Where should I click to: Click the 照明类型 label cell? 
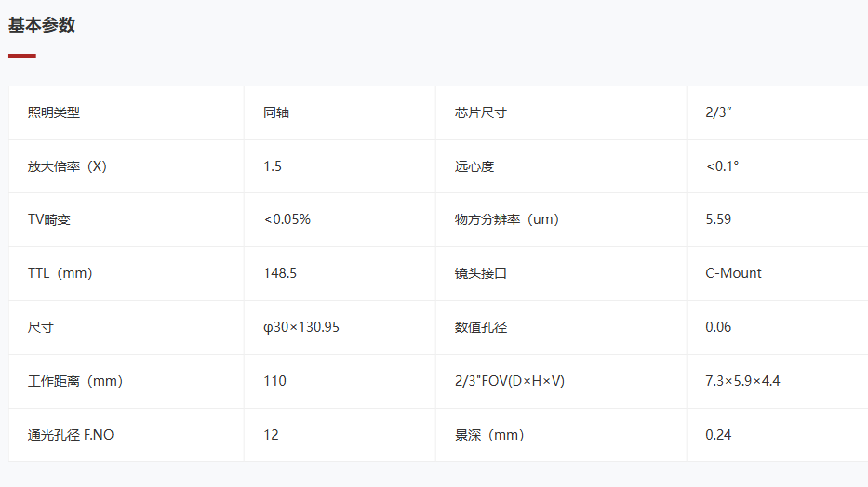point(54,112)
